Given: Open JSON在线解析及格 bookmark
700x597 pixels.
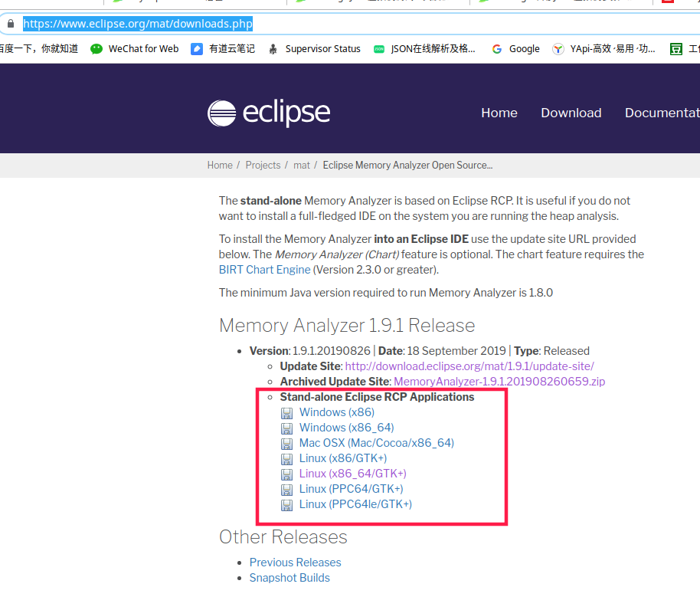Looking at the screenshot, I should (x=424, y=49).
